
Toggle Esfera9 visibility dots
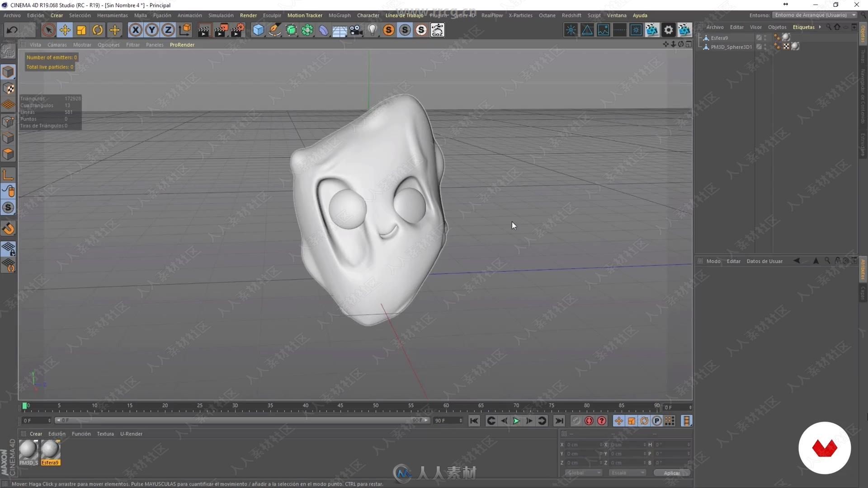(765, 38)
